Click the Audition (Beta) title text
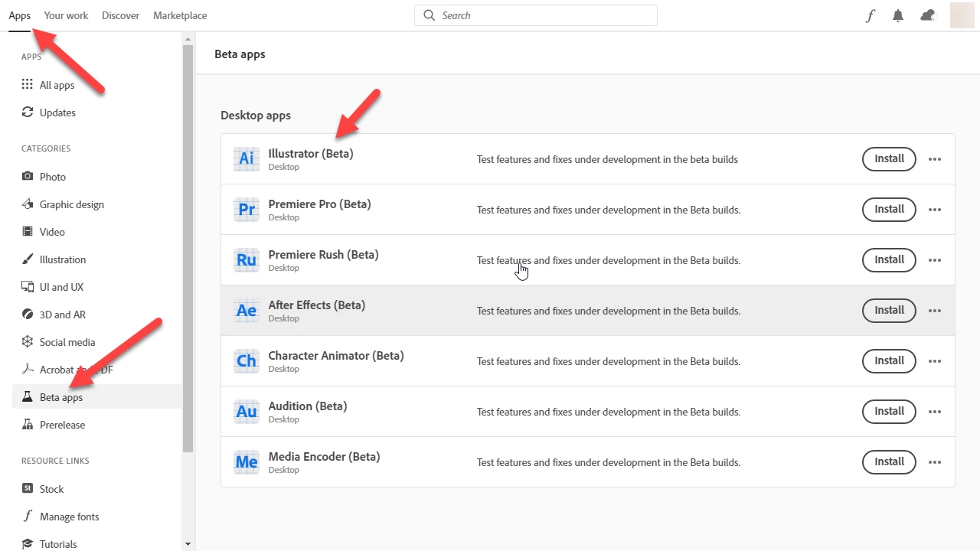 click(308, 406)
